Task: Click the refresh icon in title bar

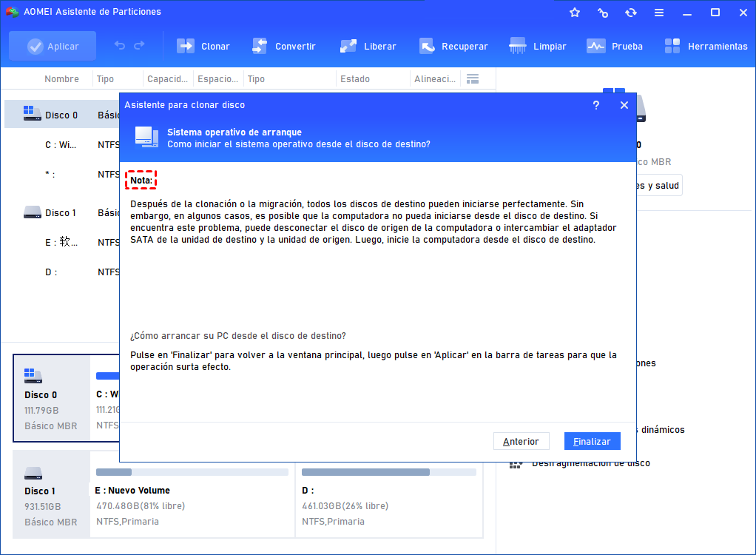Action: tap(631, 13)
